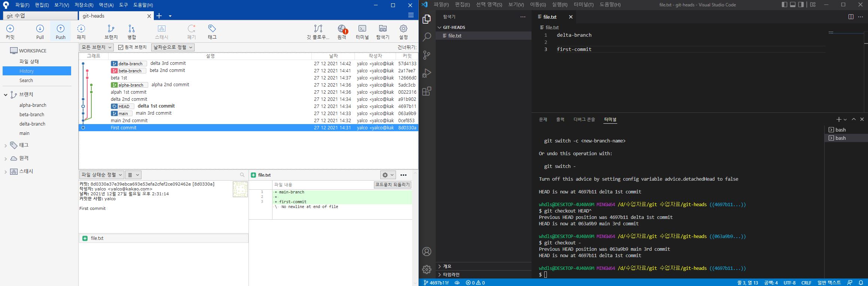The height and width of the screenshot is (286, 868).
Task: Switch to 문제 panel tab in VS Code
Action: 543,120
